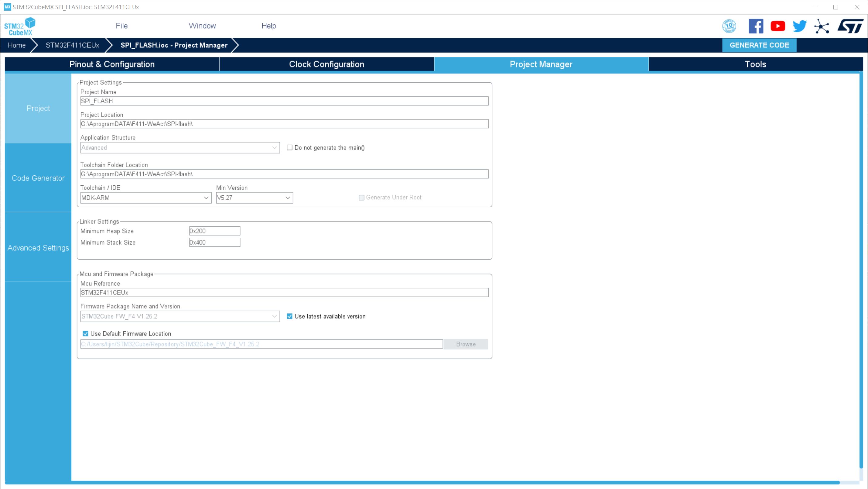This screenshot has height=489, width=868.
Task: Click the STM32CubeMX logo icon
Action: pos(19,26)
